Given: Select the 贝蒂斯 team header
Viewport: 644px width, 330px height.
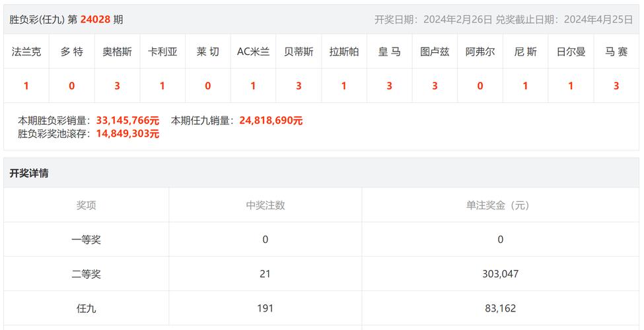Looking at the screenshot, I should (x=299, y=51).
